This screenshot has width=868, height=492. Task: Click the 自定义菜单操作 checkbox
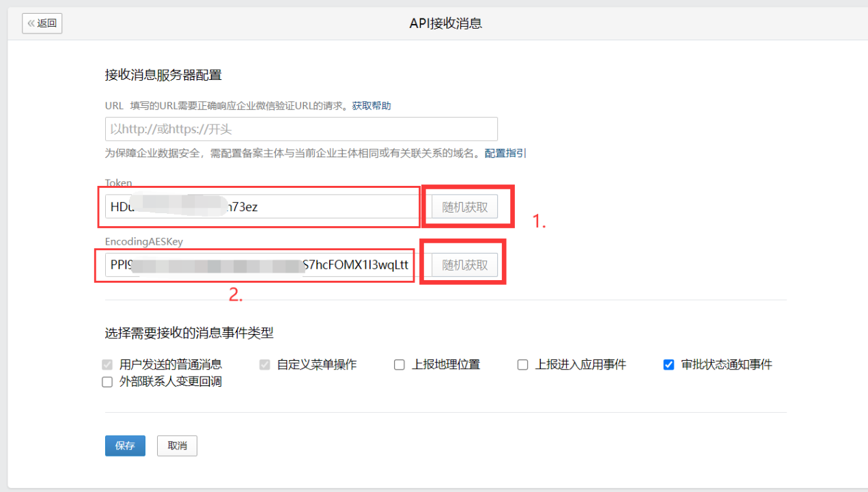click(x=264, y=364)
